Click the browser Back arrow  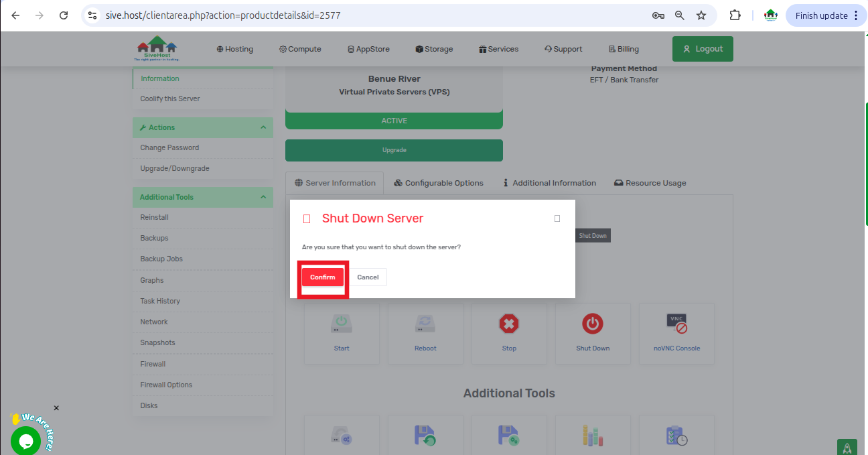click(x=15, y=15)
